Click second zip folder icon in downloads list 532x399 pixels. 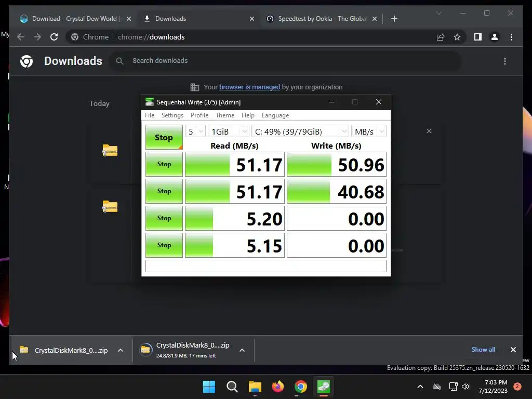click(x=110, y=206)
